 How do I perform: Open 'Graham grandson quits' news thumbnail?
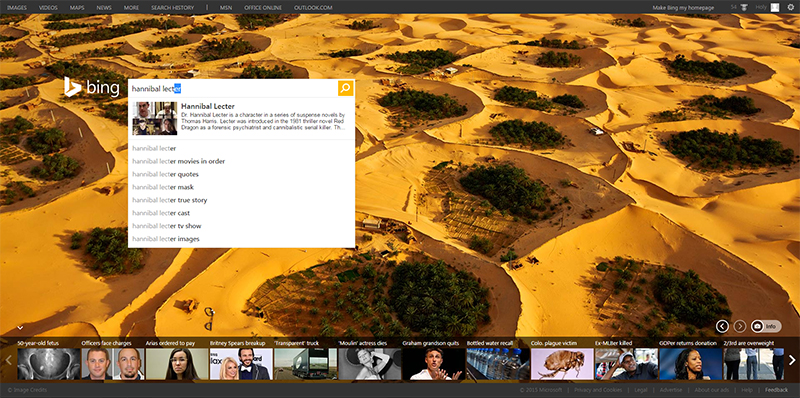coord(434,363)
